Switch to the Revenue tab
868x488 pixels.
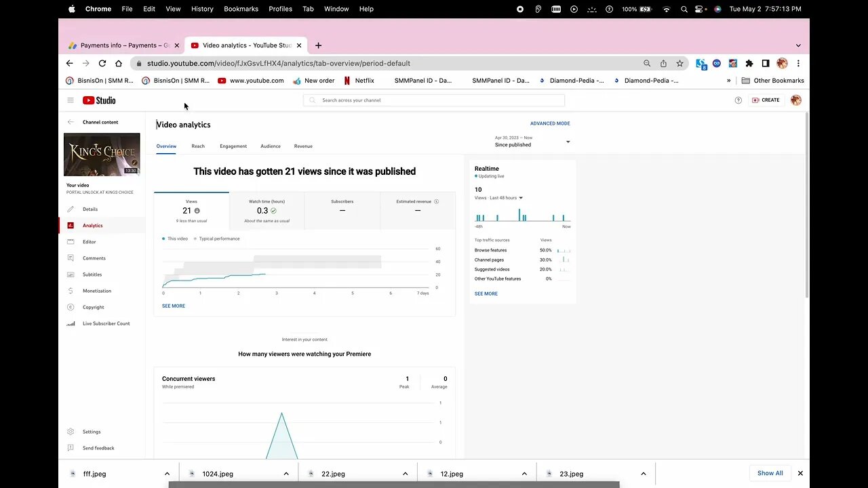(x=303, y=146)
